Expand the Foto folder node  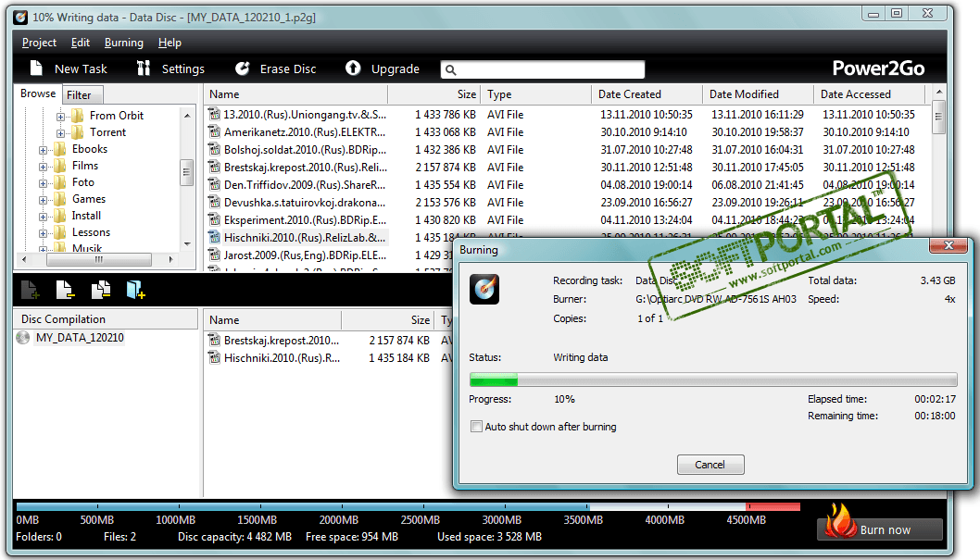(x=44, y=183)
